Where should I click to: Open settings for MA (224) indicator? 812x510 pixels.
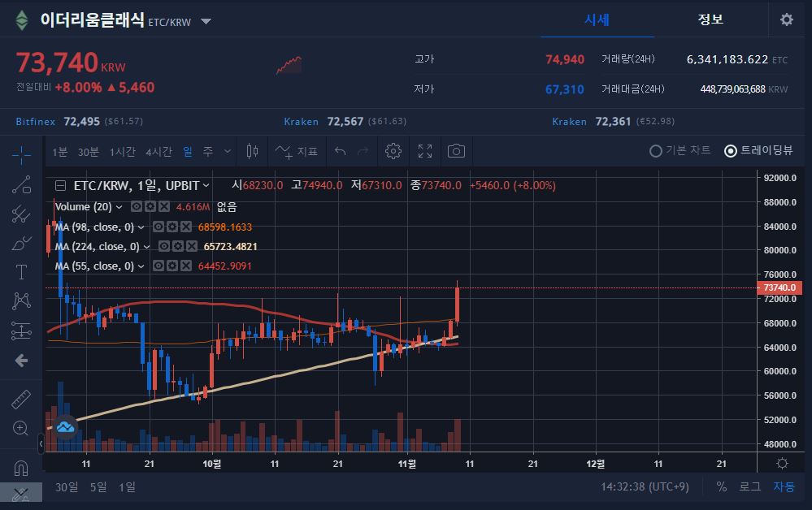click(178, 247)
